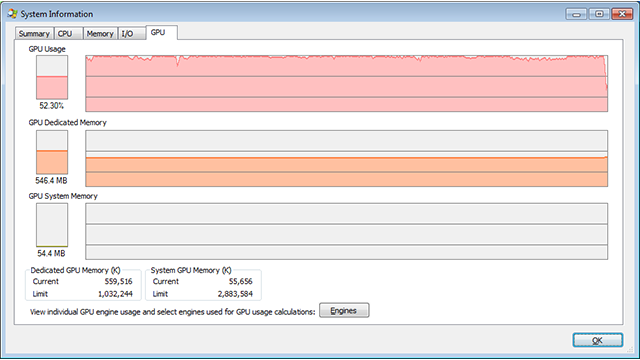Click the 546.4 MB value

51,180
